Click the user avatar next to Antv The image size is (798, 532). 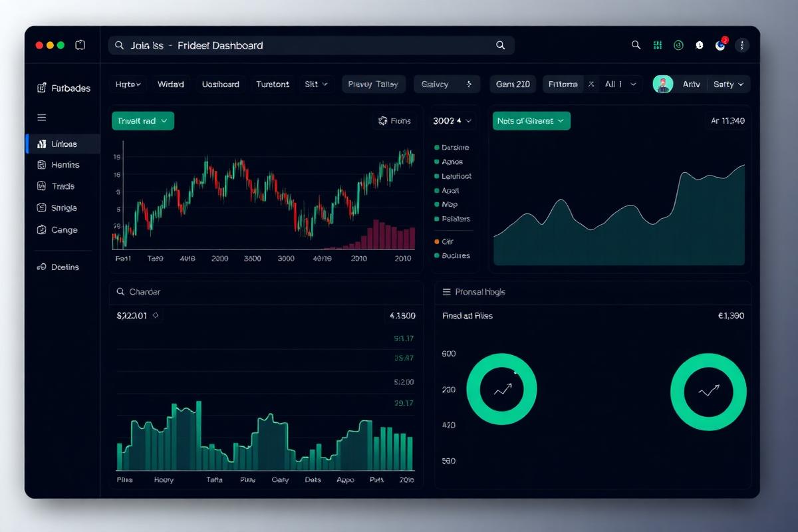[x=663, y=84]
